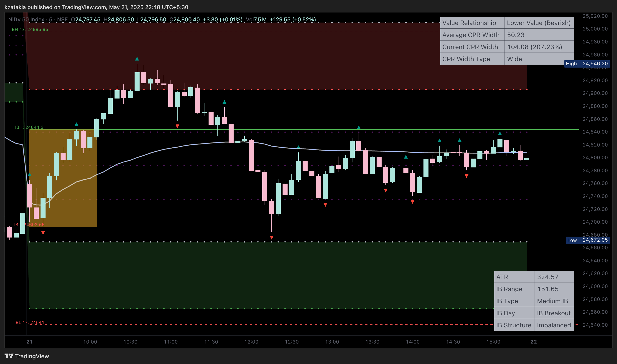Click the 12:00 time axis label
This screenshot has width=617, height=364.
251,342
